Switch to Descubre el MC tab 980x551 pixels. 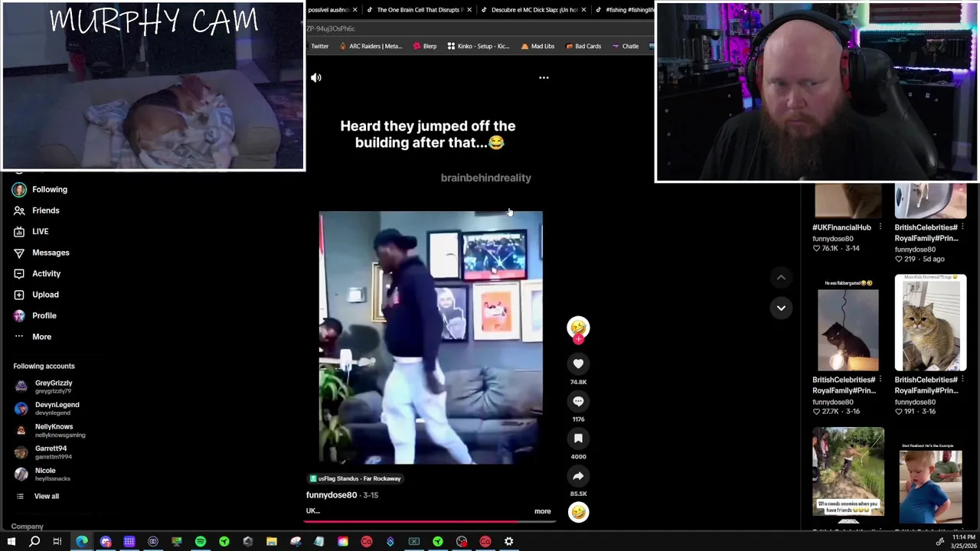point(534,10)
